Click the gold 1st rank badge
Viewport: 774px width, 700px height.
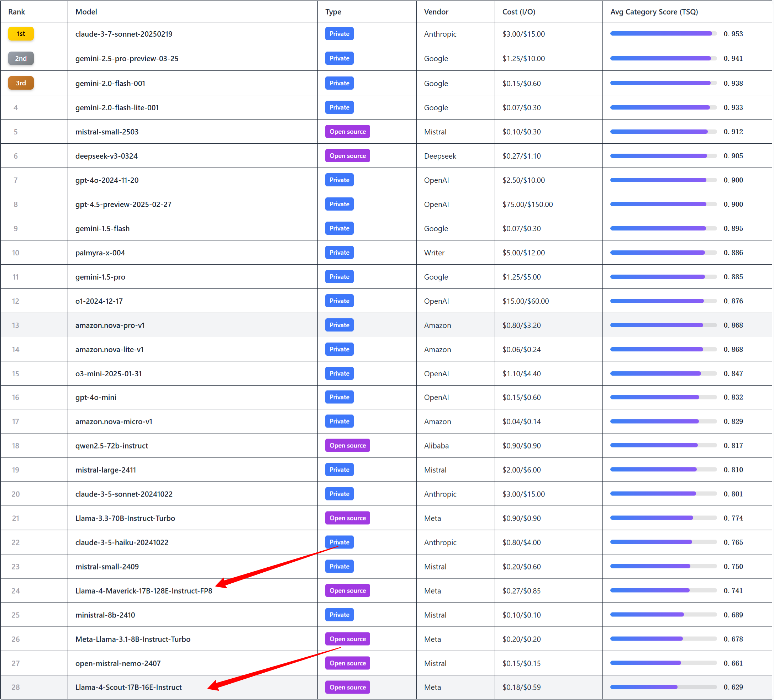tap(21, 34)
